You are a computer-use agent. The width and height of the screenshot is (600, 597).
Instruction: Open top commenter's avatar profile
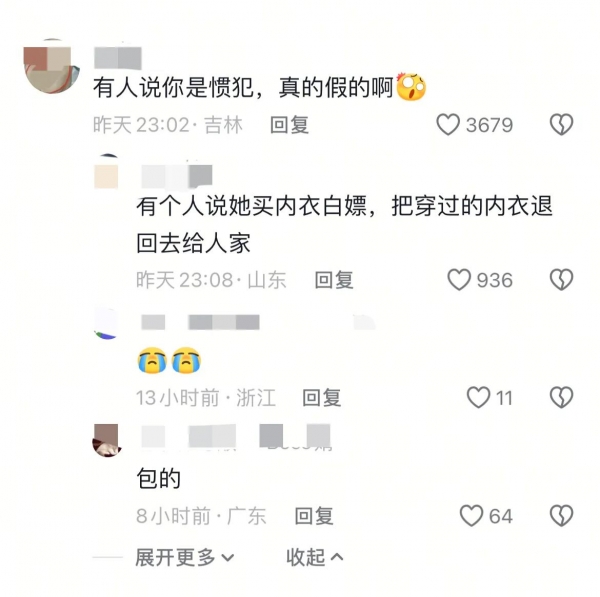click(52, 65)
